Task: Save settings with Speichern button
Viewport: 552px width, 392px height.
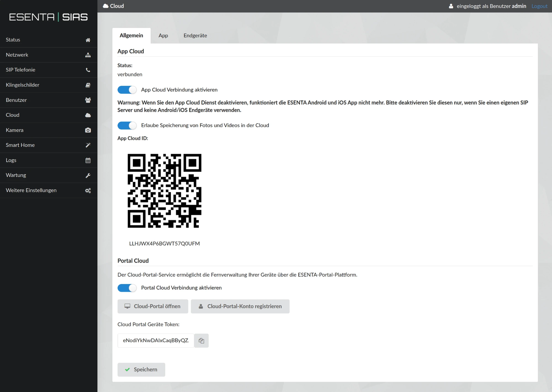Action: click(x=141, y=370)
